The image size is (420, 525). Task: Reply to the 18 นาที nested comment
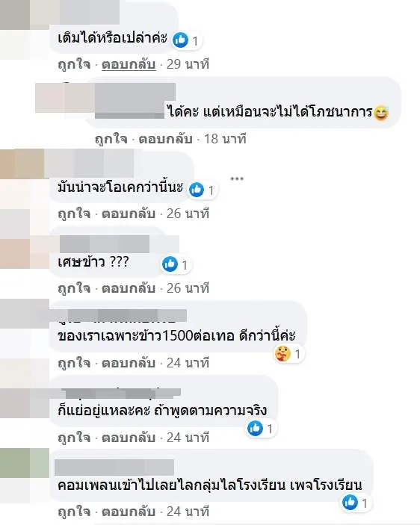(x=166, y=139)
